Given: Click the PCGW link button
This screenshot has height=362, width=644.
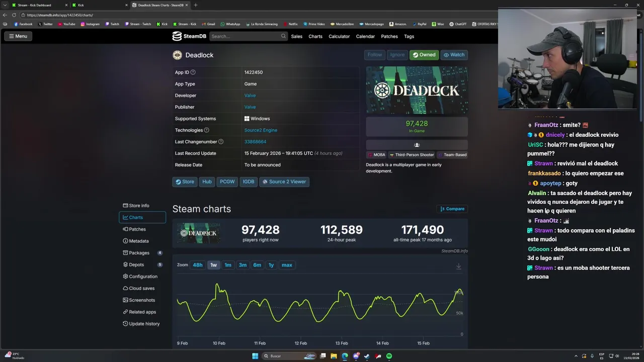Looking at the screenshot, I should 227,182.
